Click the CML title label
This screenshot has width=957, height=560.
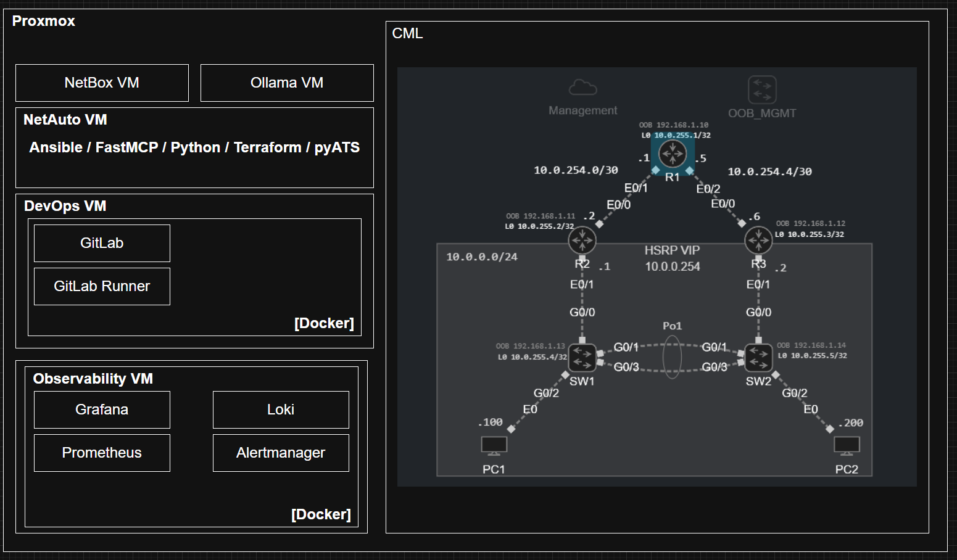[407, 33]
